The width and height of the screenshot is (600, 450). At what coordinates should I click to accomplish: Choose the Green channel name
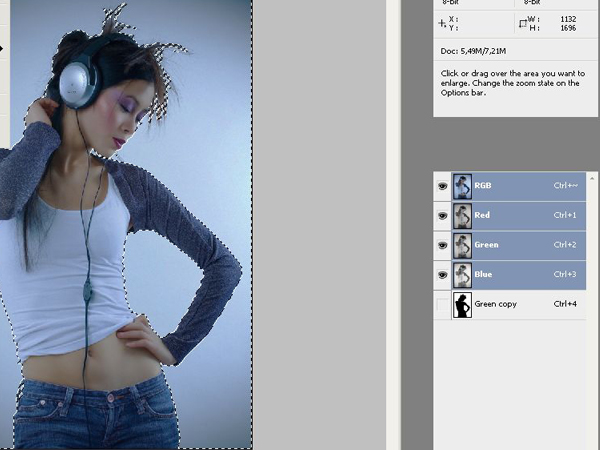[486, 245]
